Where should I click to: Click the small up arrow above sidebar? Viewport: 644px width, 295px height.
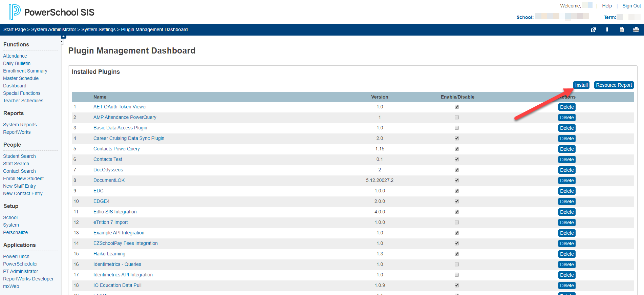tap(64, 37)
